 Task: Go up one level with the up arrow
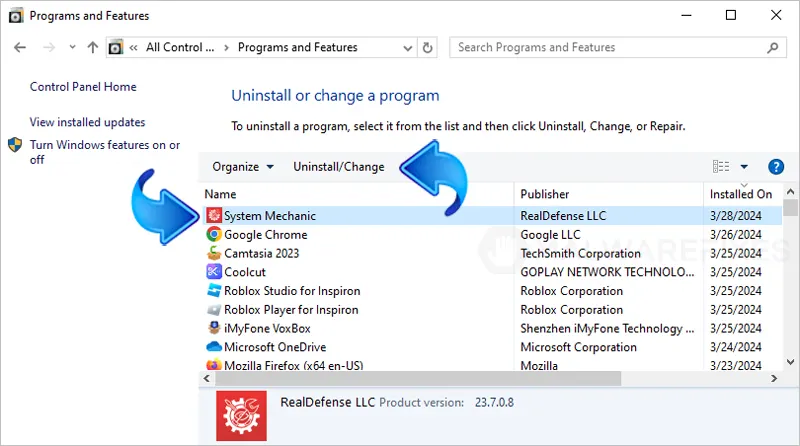coord(92,47)
